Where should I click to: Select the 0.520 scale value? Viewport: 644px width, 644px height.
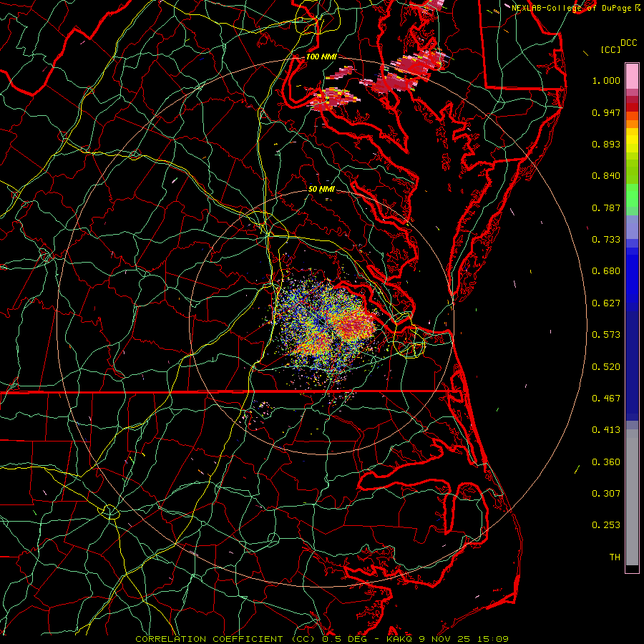(x=606, y=367)
